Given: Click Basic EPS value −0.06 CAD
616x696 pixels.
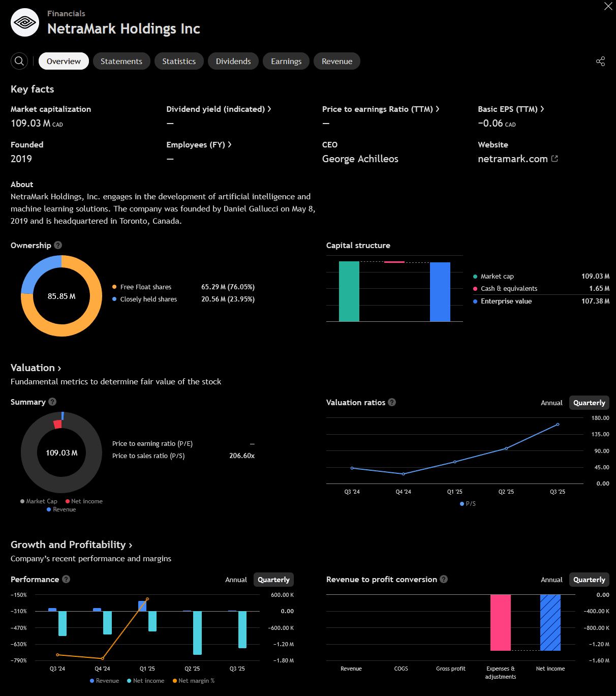Looking at the screenshot, I should 497,123.
